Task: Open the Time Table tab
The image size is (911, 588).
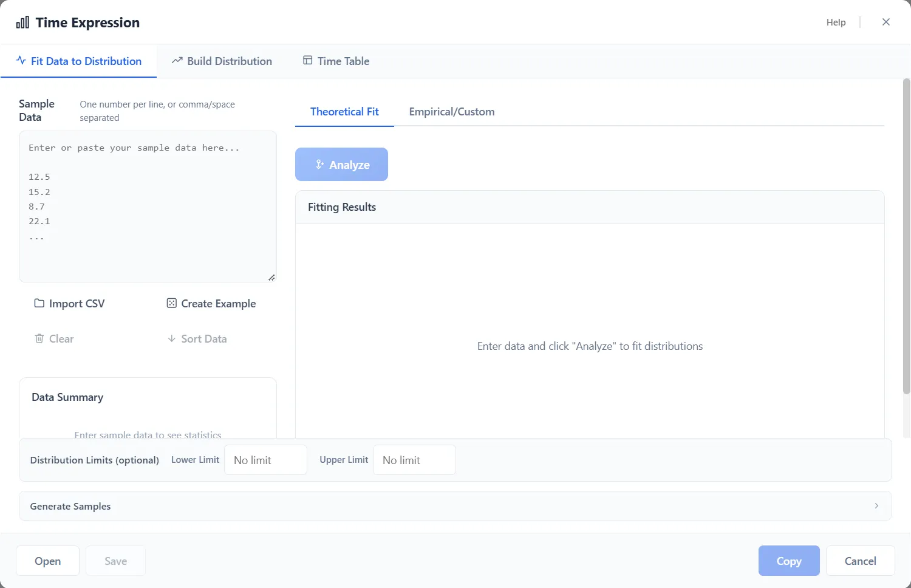Action: (336, 61)
